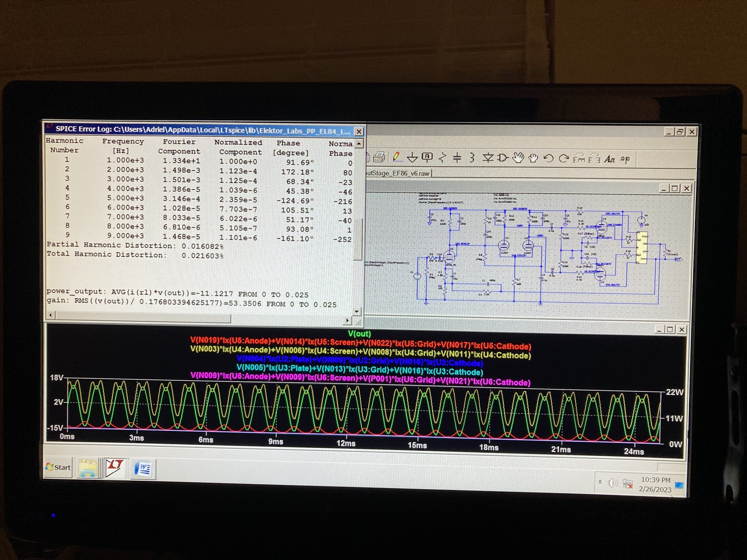
Task: Click the blue U2 power trace label
Action: (x=360, y=361)
